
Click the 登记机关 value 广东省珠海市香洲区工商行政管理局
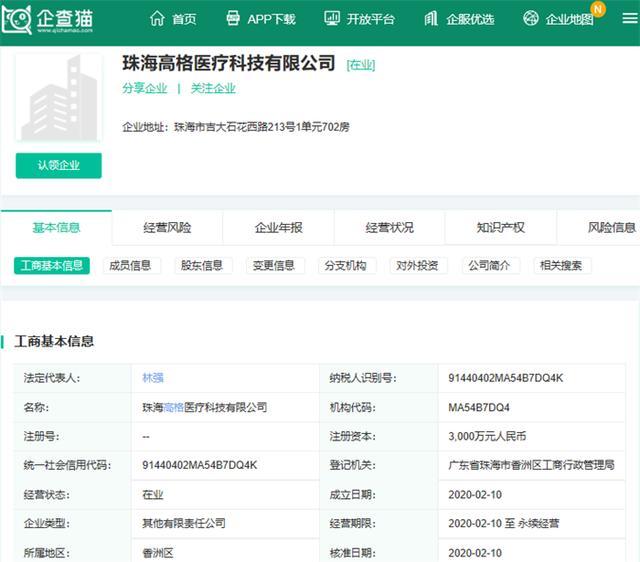(531, 465)
